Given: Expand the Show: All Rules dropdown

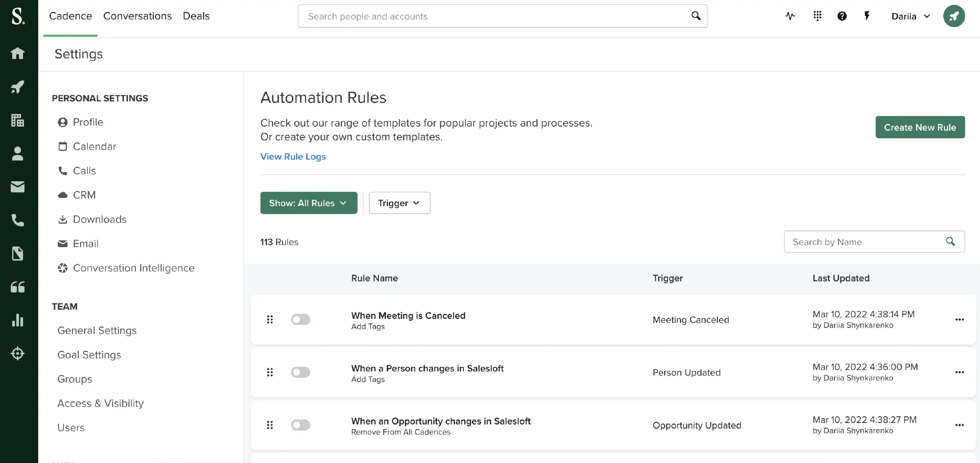Looking at the screenshot, I should tap(308, 203).
